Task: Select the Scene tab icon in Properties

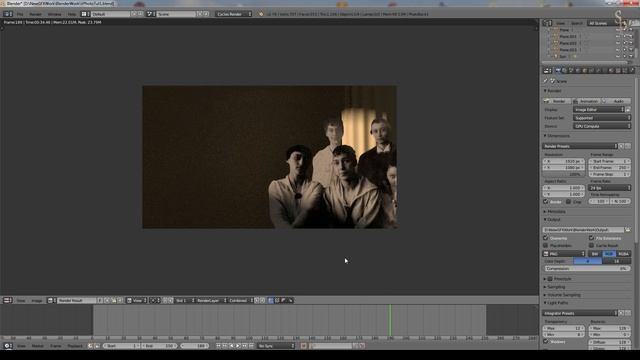Action: [571, 71]
